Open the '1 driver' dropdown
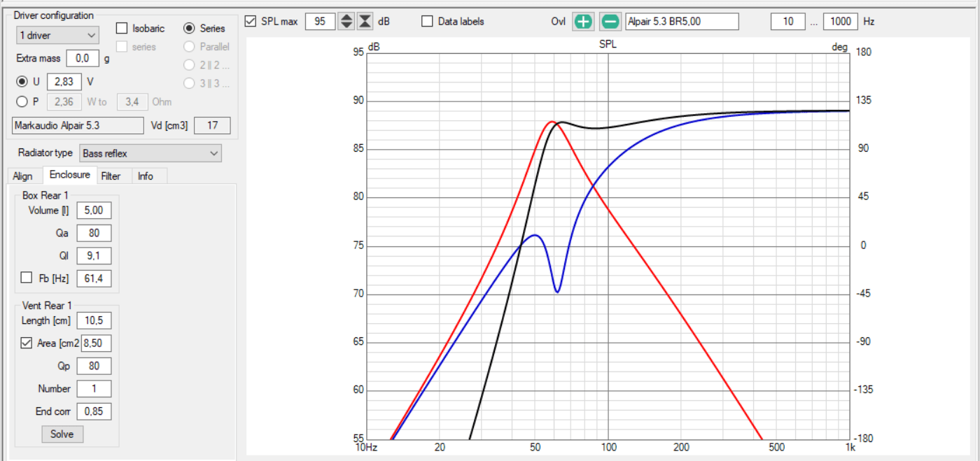Image resolution: width=980 pixels, height=461 pixels. coord(58,35)
